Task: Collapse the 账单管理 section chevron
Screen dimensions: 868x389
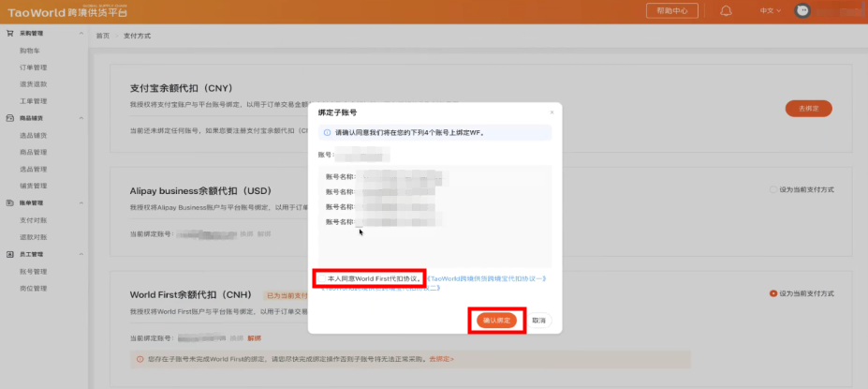Action: [81, 202]
